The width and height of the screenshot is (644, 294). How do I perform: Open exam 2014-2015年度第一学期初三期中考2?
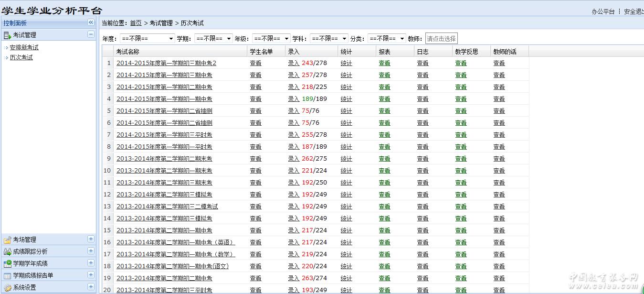(166, 63)
